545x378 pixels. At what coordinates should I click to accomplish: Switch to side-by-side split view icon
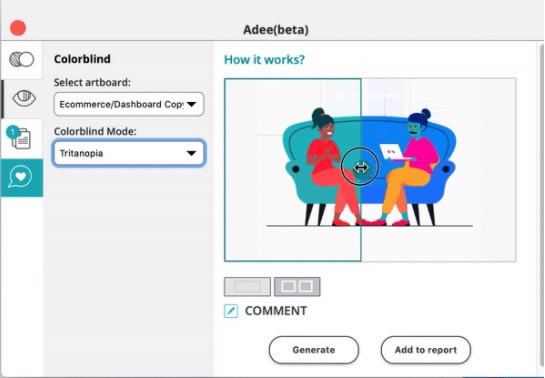point(297,287)
